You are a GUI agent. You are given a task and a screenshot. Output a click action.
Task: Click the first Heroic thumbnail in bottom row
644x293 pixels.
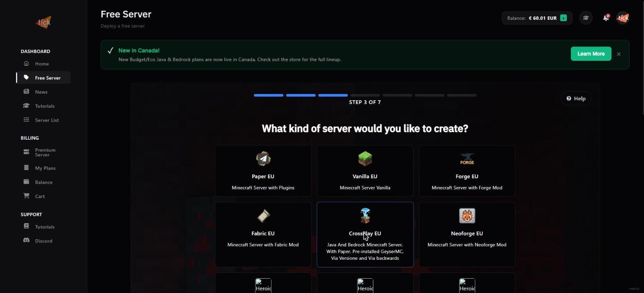(263, 286)
